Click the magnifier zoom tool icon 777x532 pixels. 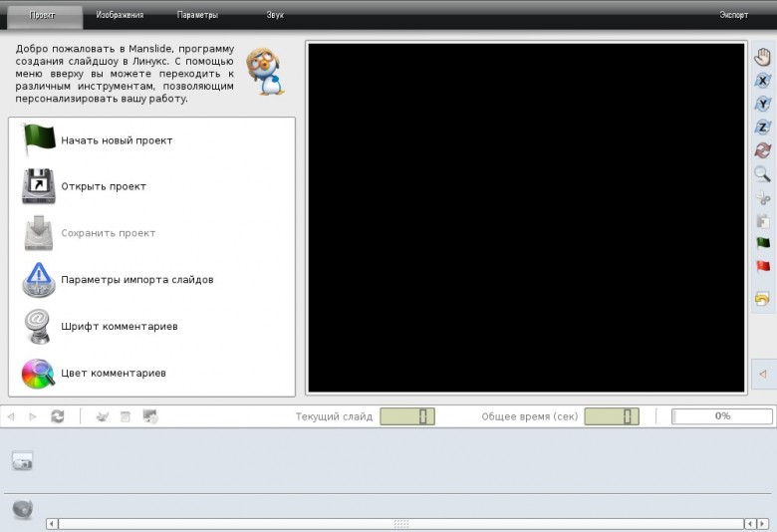point(763,173)
